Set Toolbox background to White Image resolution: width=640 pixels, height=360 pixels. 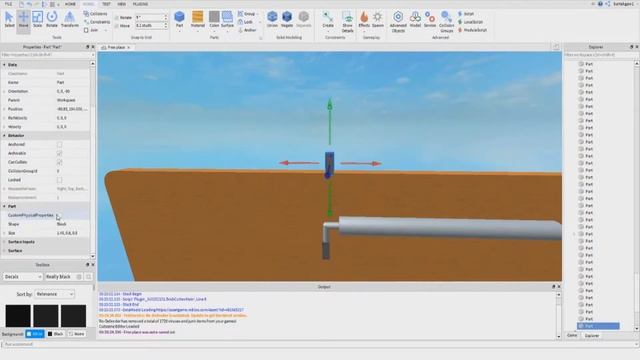[x=35, y=334]
